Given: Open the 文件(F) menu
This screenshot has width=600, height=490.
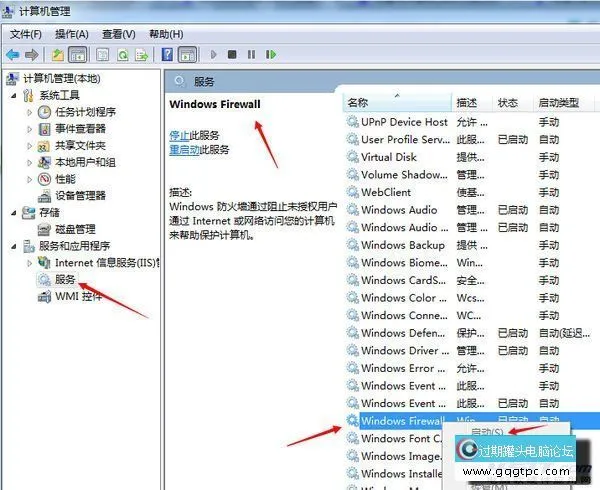Looking at the screenshot, I should (x=26, y=34).
